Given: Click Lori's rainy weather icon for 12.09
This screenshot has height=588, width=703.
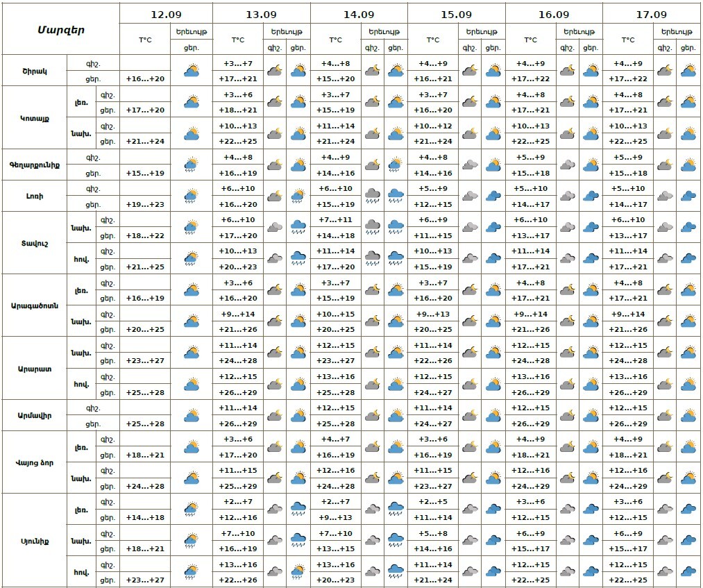Looking at the screenshot, I should tap(191, 196).
